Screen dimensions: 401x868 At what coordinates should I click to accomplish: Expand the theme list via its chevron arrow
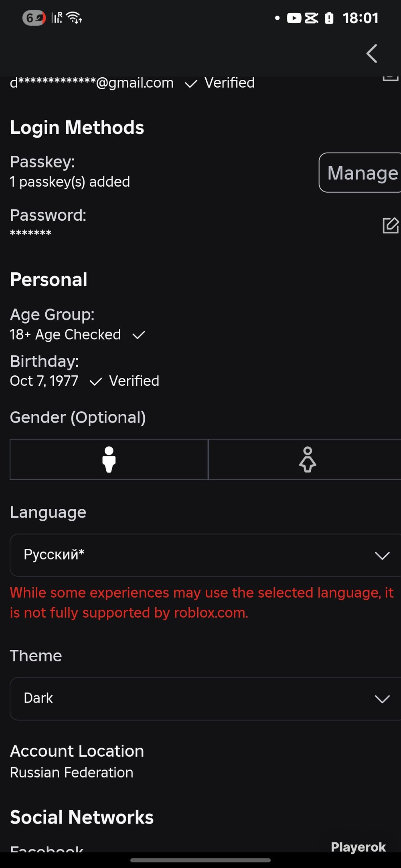point(382,699)
